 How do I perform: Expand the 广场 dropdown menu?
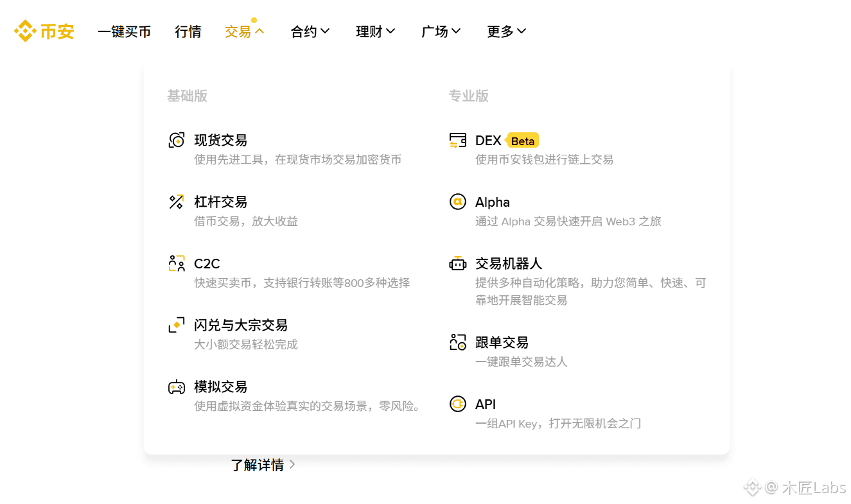point(441,31)
